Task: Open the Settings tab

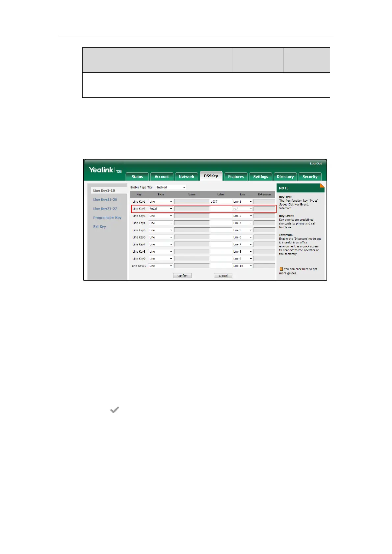Action: tap(261, 177)
